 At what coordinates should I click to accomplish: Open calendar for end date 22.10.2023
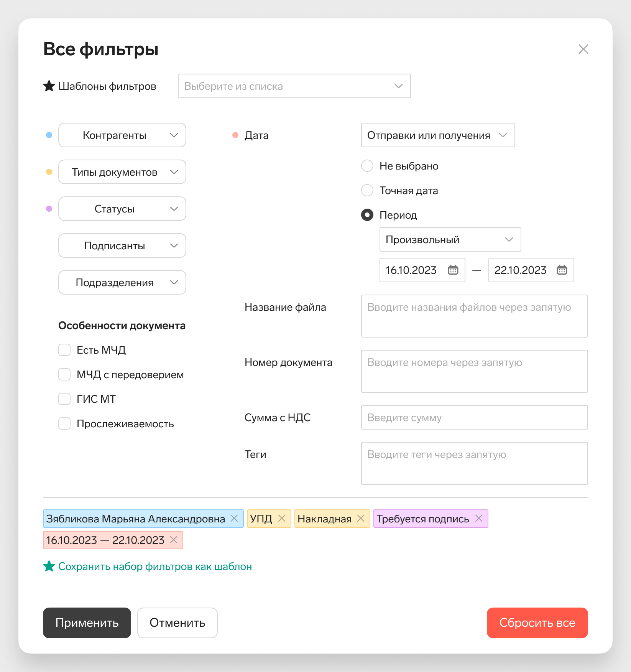click(x=562, y=270)
